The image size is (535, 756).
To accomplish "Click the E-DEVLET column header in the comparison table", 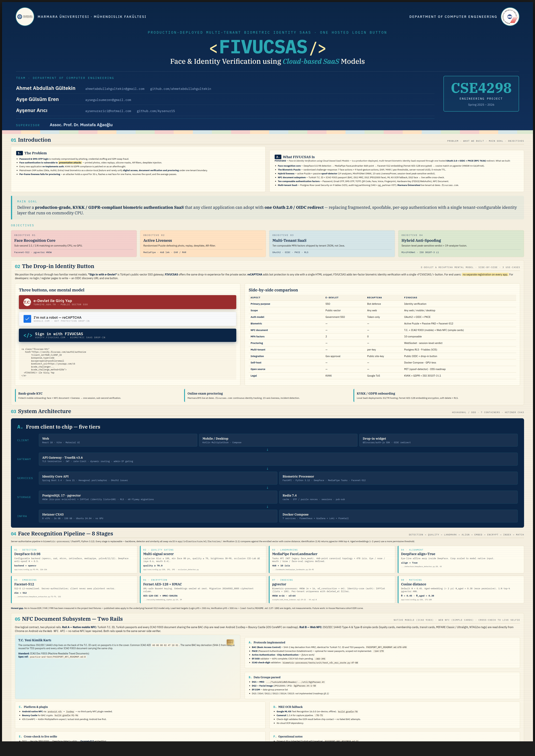I will pyautogui.click(x=332, y=297).
